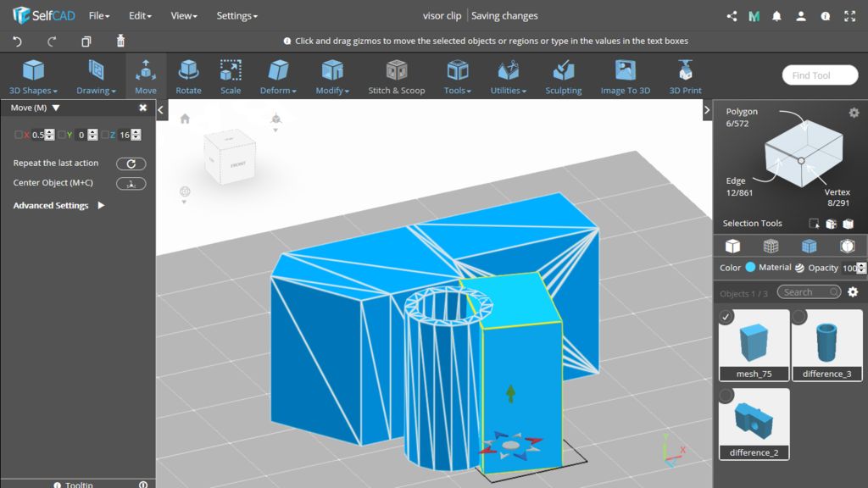This screenshot has width=868, height=488.
Task: Open the File menu
Action: [x=99, y=15]
